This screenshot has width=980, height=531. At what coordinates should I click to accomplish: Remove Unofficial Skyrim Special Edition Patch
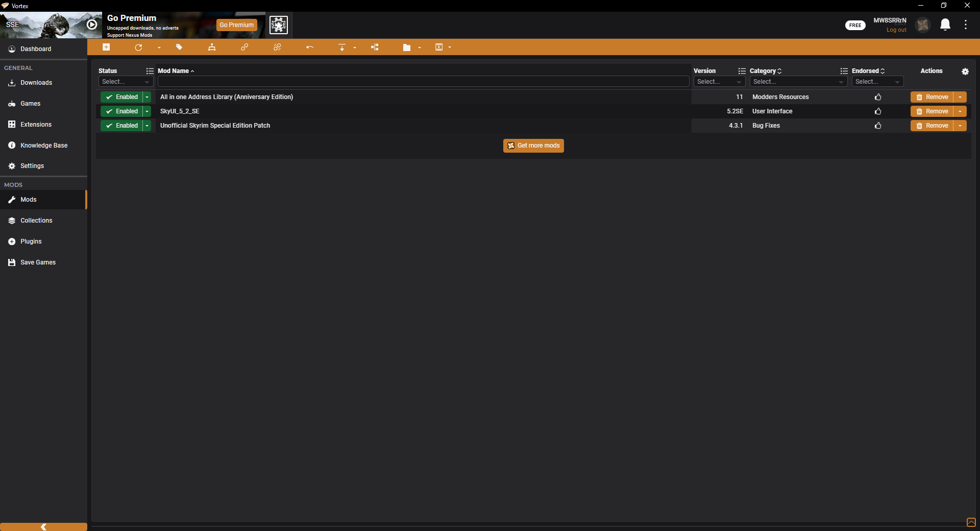tap(932, 126)
